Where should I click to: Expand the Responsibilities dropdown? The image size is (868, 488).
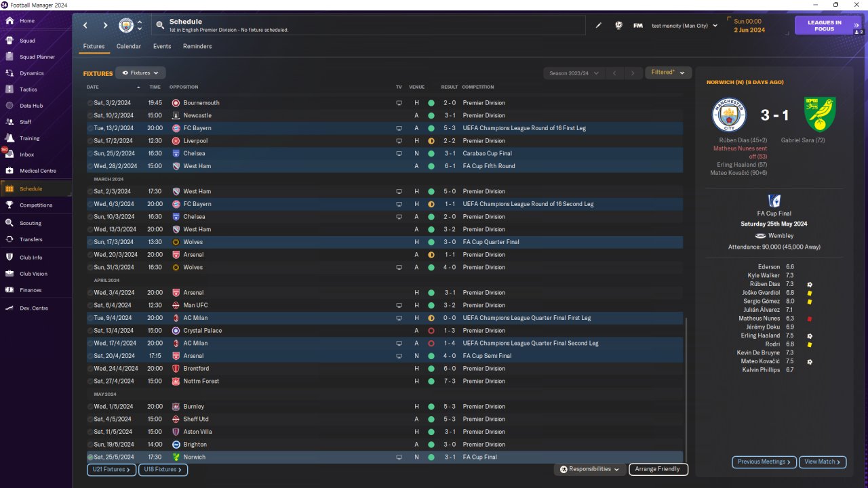coord(589,469)
